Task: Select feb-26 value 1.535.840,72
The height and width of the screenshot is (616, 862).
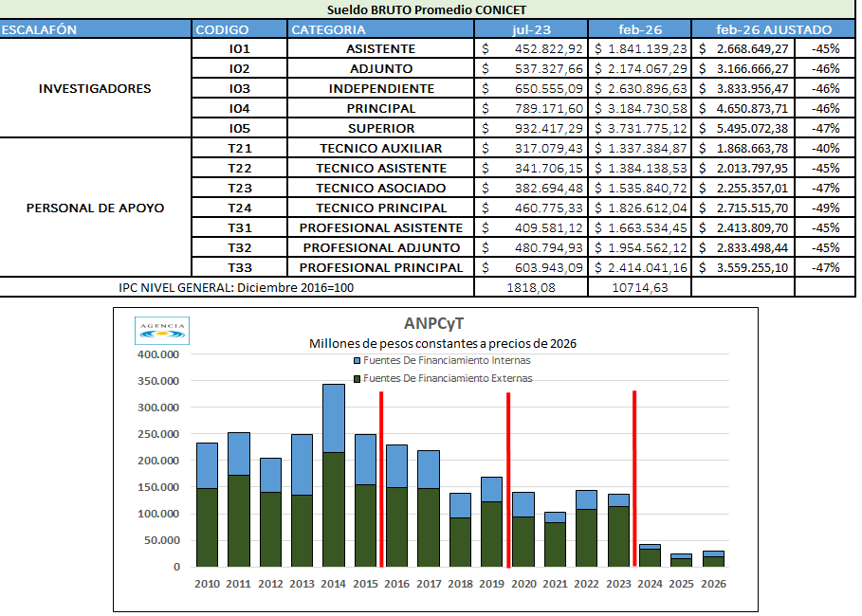Action: pyautogui.click(x=640, y=188)
